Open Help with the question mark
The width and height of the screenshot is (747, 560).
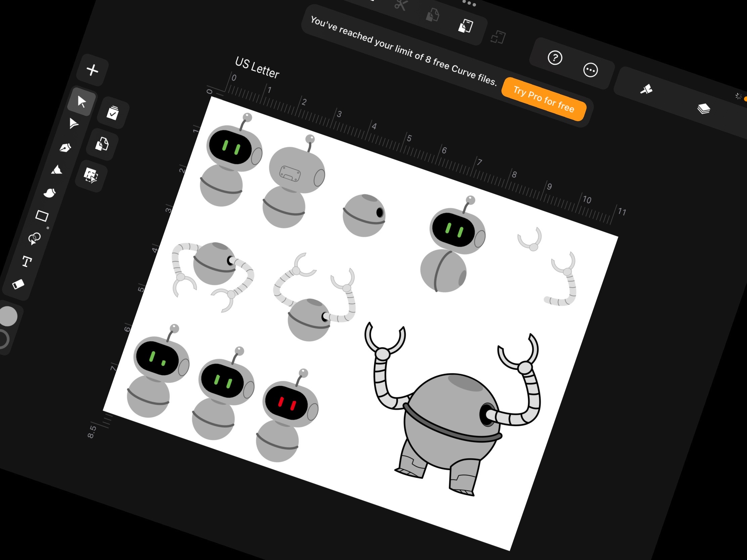(x=555, y=58)
